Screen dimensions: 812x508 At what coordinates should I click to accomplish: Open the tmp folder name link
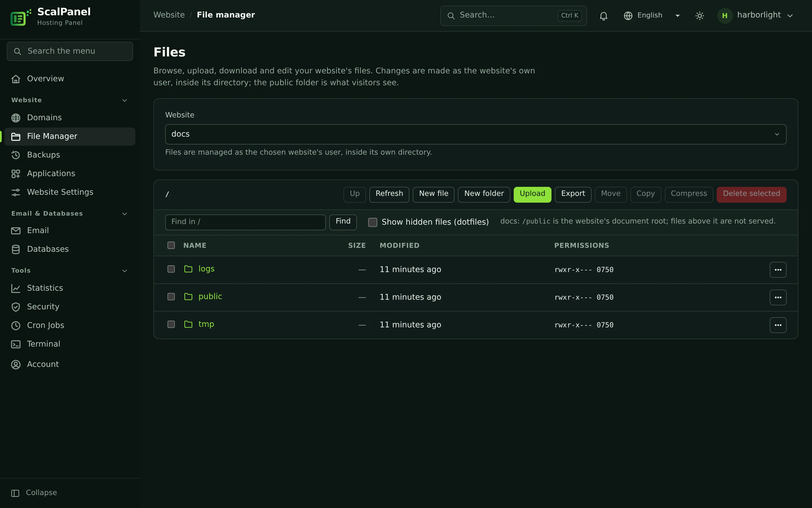coord(206,324)
